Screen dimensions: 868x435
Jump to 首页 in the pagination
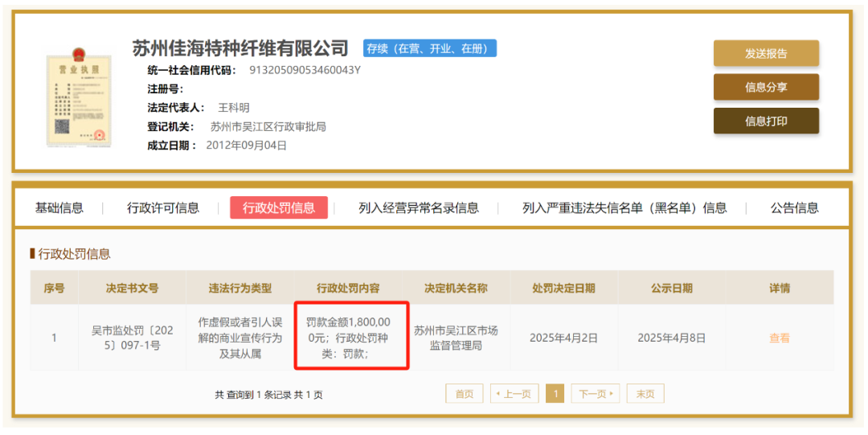pyautogui.click(x=465, y=394)
